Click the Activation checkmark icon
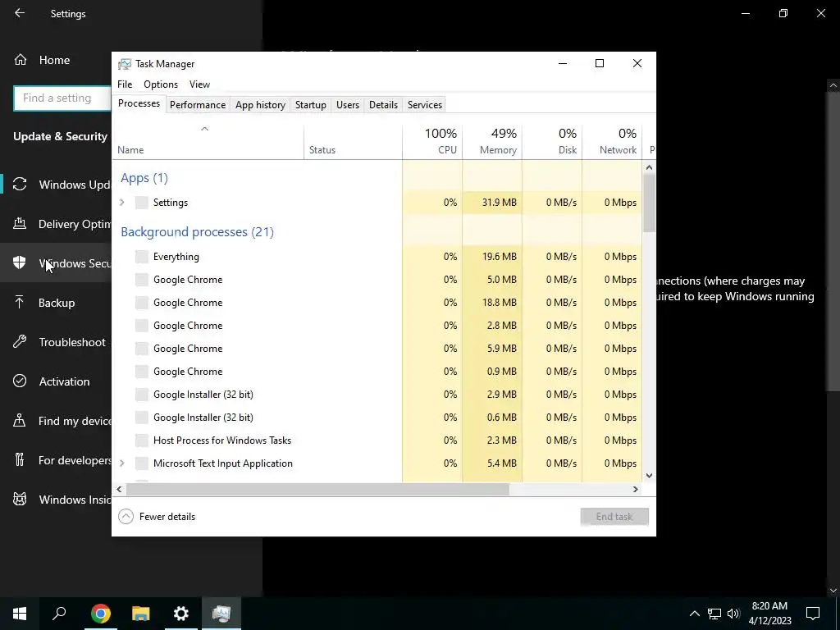 [x=20, y=381]
